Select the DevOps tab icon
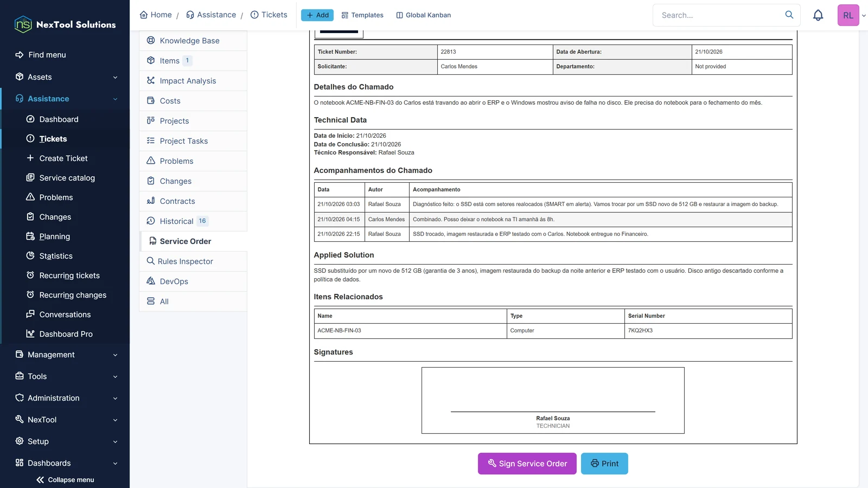 pos(151,281)
